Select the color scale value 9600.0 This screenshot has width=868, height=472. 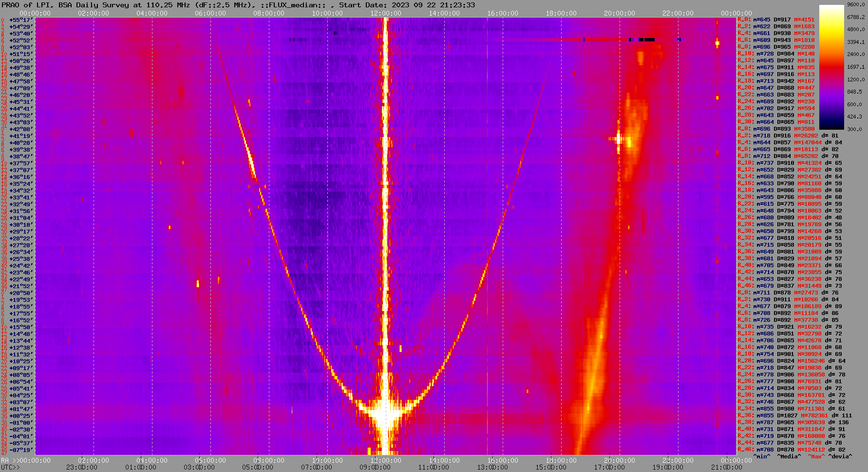856,4
